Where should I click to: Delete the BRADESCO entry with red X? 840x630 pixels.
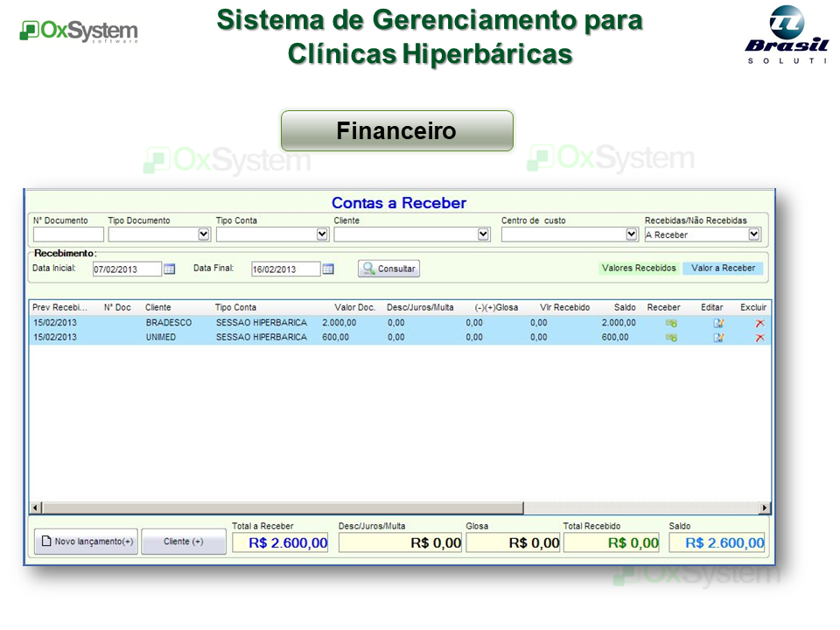[x=759, y=323]
